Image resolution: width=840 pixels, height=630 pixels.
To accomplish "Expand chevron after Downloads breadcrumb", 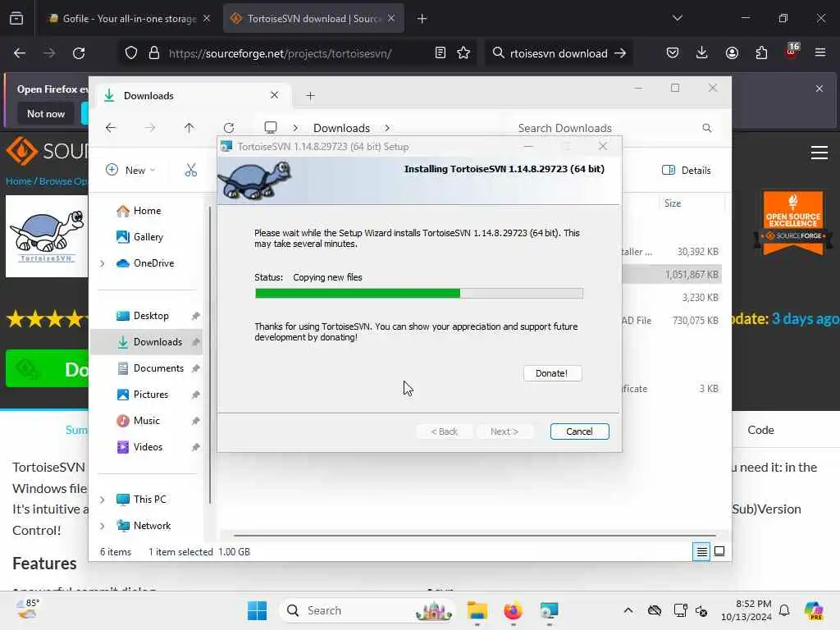I will coord(387,128).
